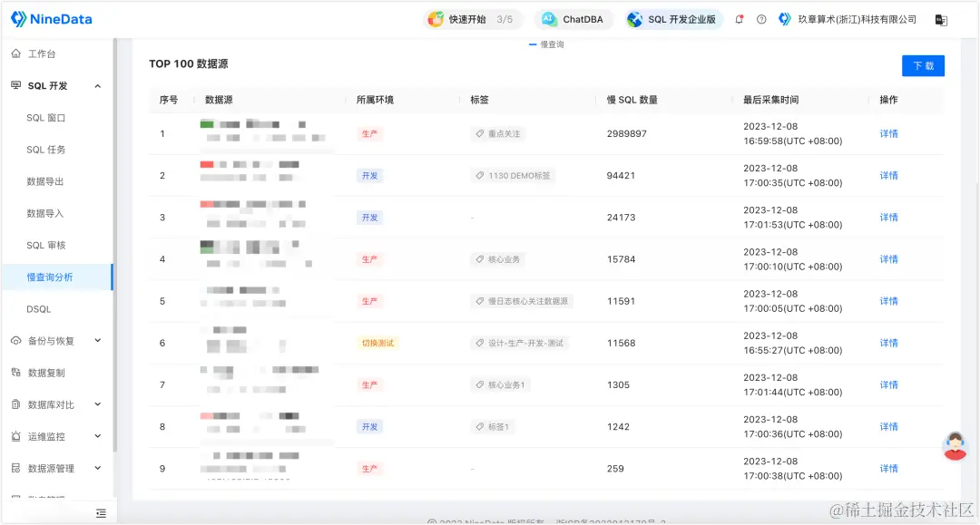Click the sidebar collapse icon at bottom left
This screenshot has height=525, width=980.
click(x=100, y=511)
